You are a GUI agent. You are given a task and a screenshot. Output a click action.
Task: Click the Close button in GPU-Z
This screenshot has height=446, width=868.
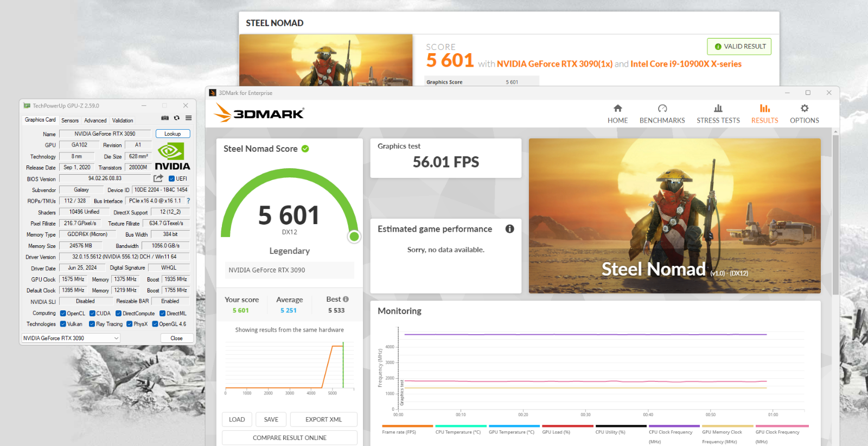(x=176, y=338)
